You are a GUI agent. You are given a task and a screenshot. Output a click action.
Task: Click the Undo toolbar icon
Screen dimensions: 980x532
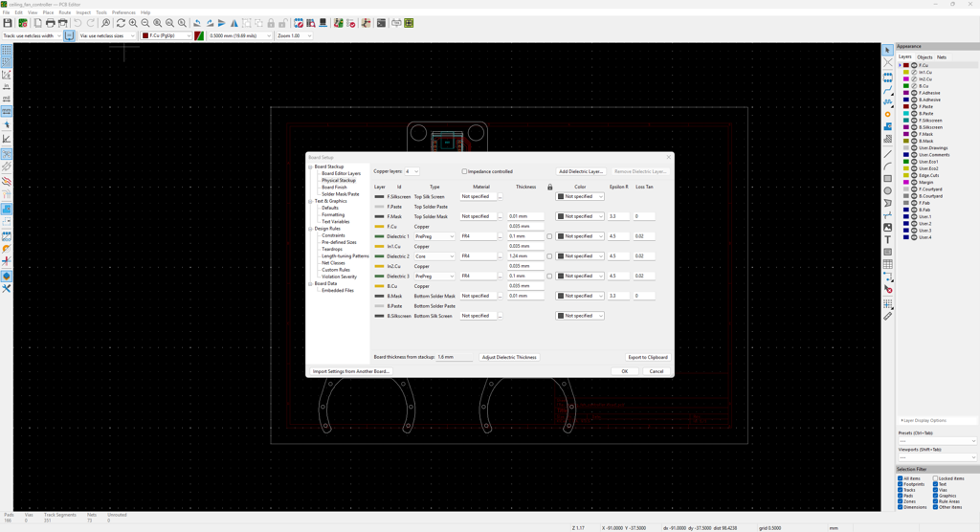point(78,23)
